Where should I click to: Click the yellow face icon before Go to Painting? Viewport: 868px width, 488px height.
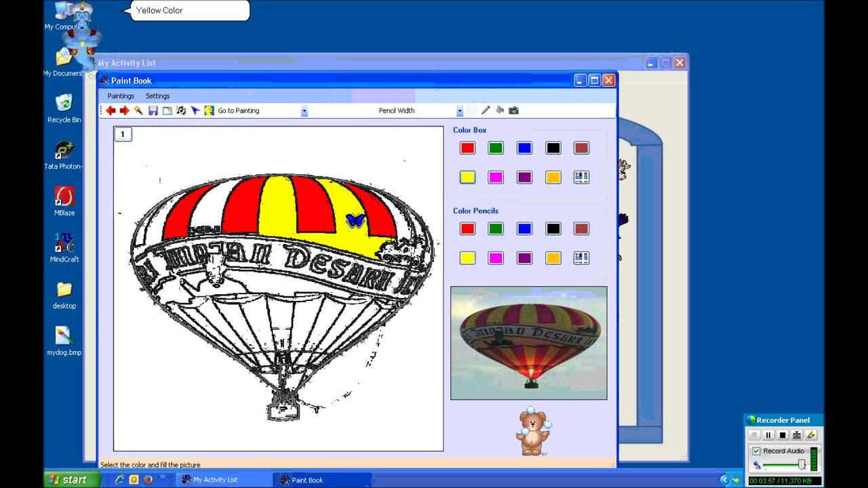[x=209, y=110]
